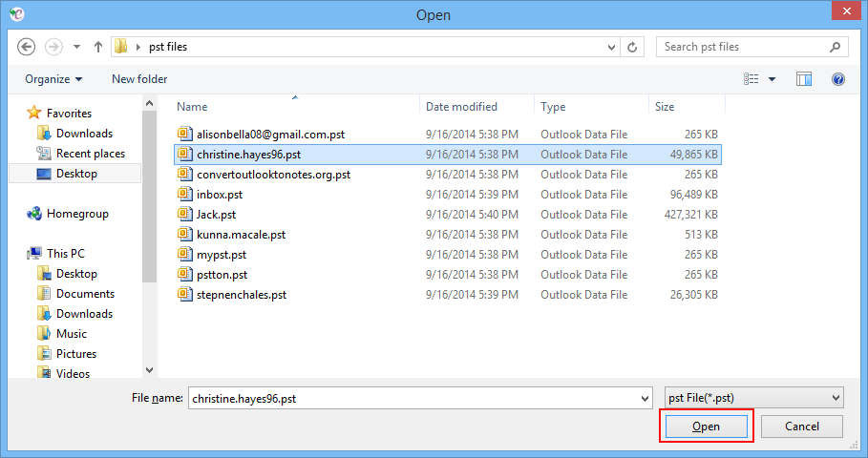Open the Organize dropdown menu
The width and height of the screenshot is (868, 458).
53,79
